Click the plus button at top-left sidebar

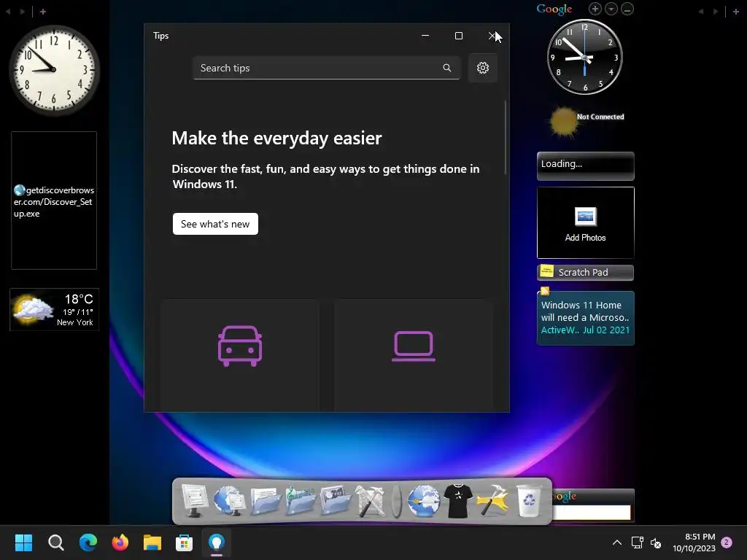[x=43, y=12]
